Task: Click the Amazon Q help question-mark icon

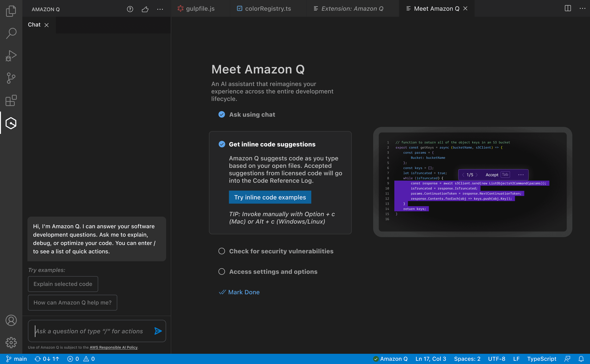Action: coord(130,9)
